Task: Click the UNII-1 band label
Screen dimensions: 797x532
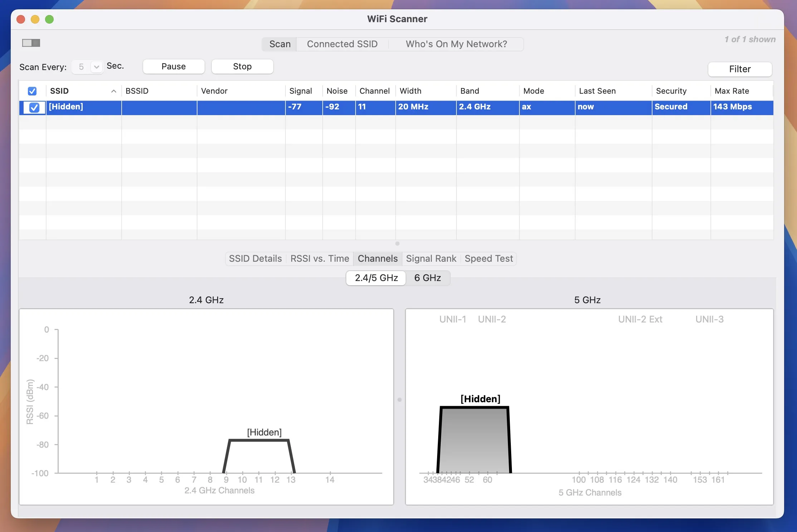Action: click(453, 319)
